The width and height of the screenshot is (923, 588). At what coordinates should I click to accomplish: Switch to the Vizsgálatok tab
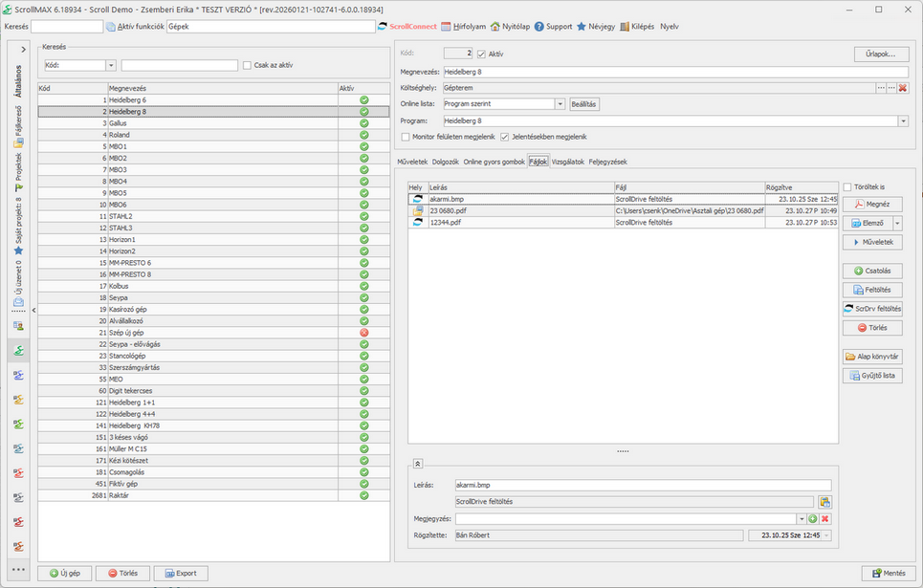click(x=567, y=162)
